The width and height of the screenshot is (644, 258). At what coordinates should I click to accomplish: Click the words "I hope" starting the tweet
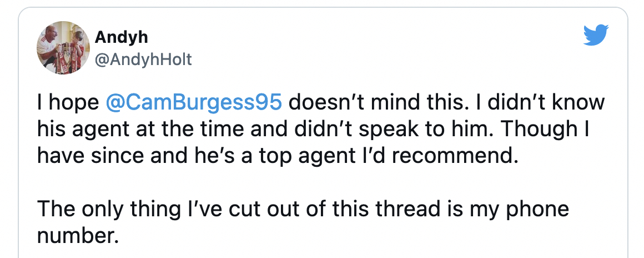click(68, 103)
